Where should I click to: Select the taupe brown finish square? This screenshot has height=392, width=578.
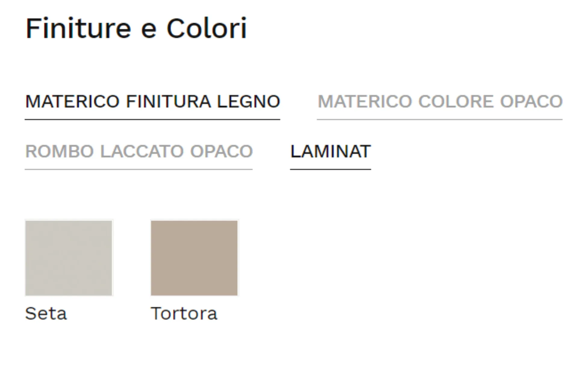[194, 258]
